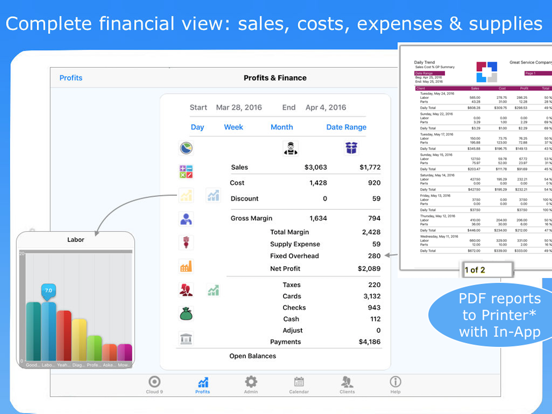Click the pie chart globe icon
552x414 pixels.
coord(186,148)
